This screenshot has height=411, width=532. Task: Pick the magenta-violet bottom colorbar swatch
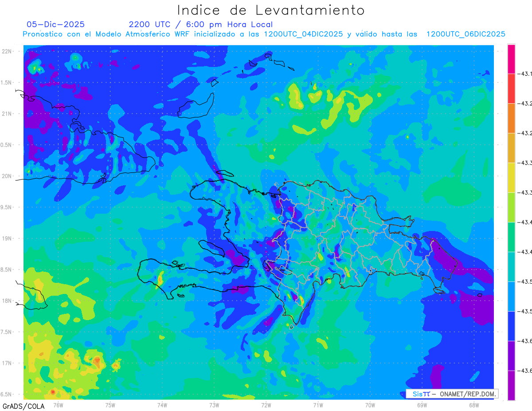511,386
